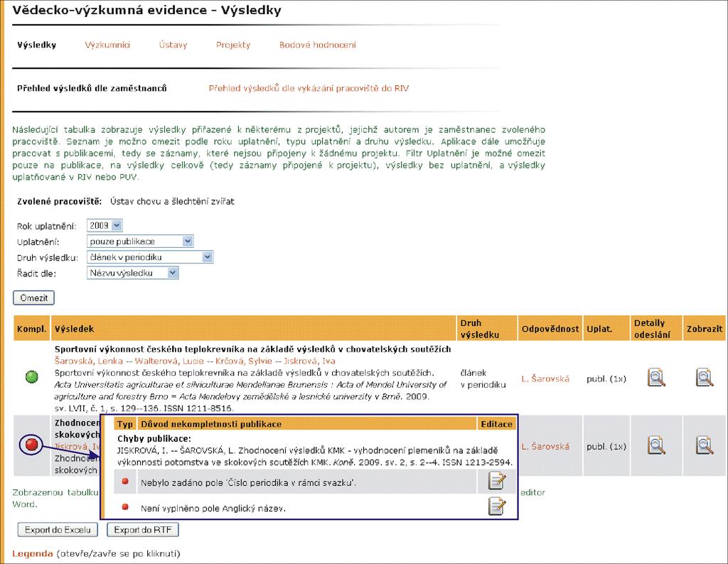Click title 'Sportovní výkonnost českého teplokrevníka'
Image resolution: width=728 pixels, height=564 pixels.
click(252, 349)
